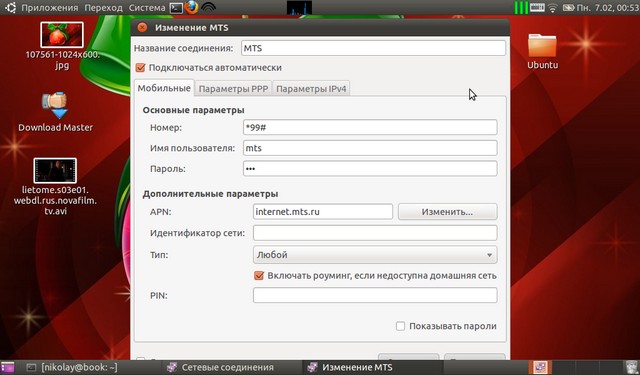Open the system monitor graph applet
640x375 pixels.
click(x=299, y=7)
